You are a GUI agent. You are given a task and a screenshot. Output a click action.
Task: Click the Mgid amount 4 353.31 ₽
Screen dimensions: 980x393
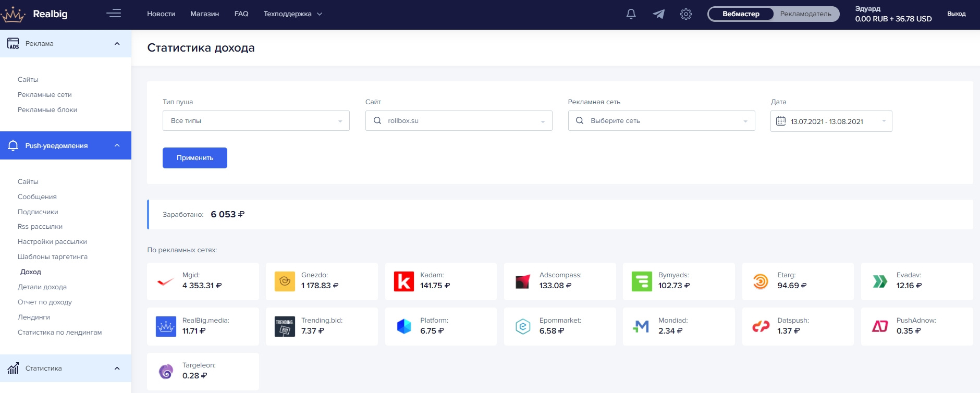pos(202,286)
